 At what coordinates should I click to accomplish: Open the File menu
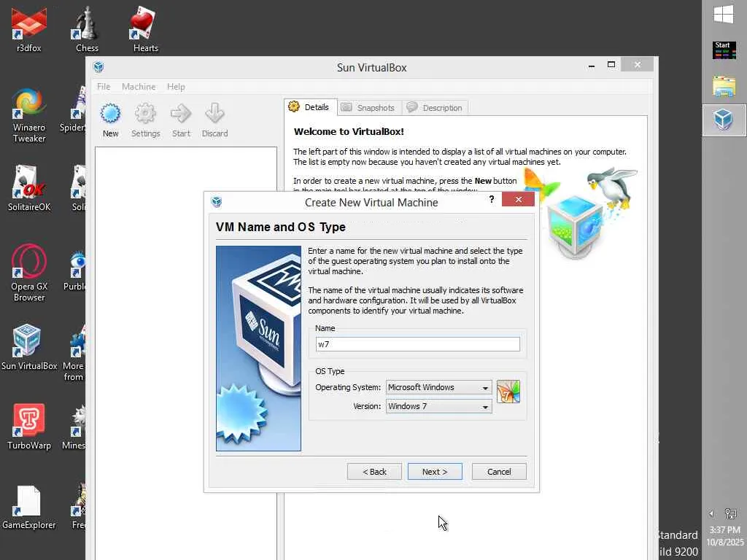(104, 87)
